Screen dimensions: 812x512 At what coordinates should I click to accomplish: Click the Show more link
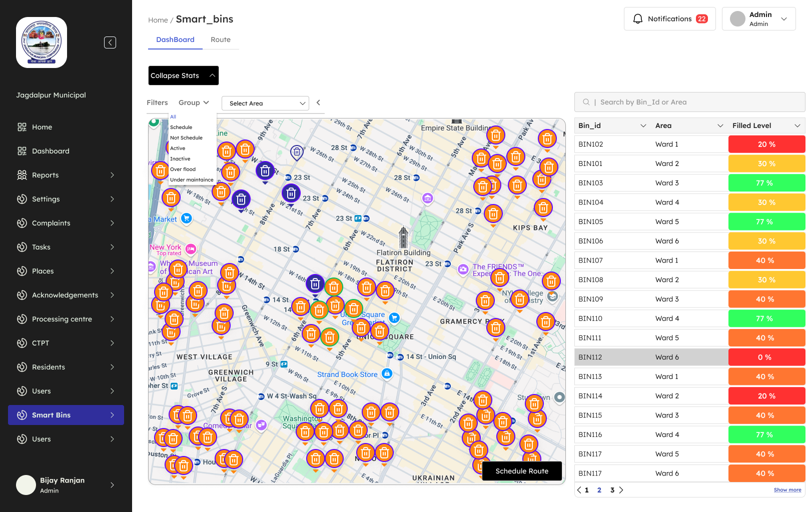tap(787, 490)
